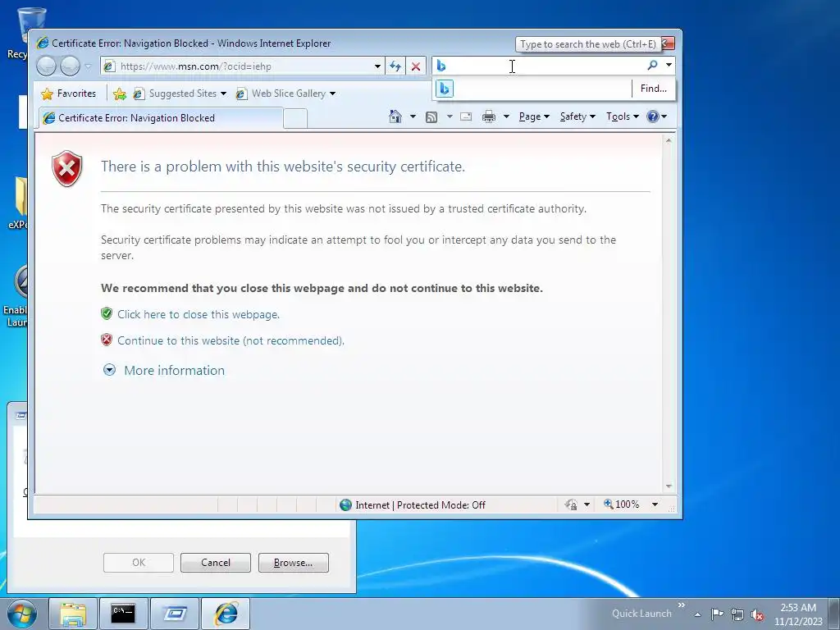Click Action Center flag tray icon
840x630 pixels.
(717, 614)
